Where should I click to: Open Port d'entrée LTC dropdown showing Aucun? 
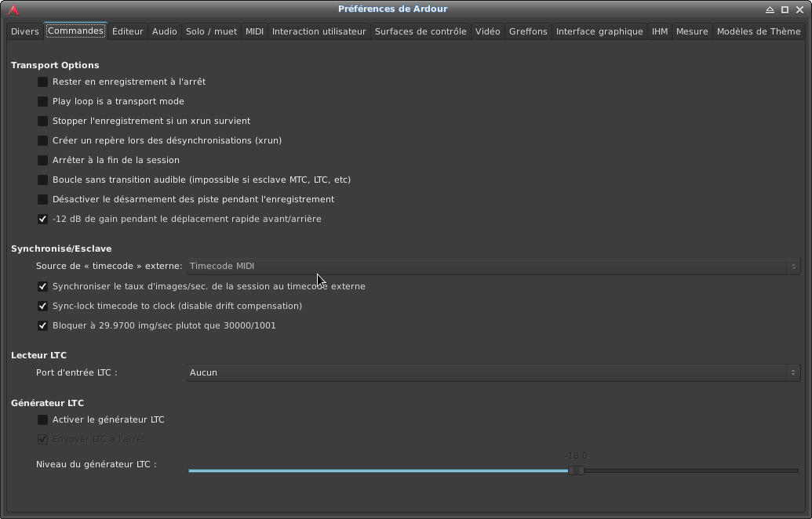493,373
